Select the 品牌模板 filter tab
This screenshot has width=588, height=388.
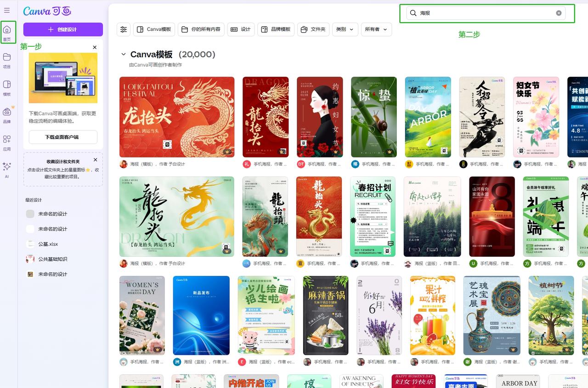coord(276,29)
